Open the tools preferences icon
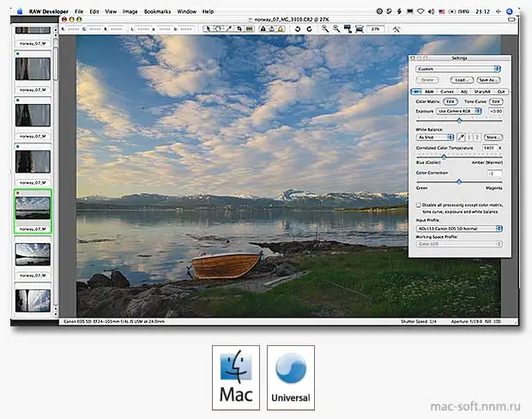 coord(396,28)
